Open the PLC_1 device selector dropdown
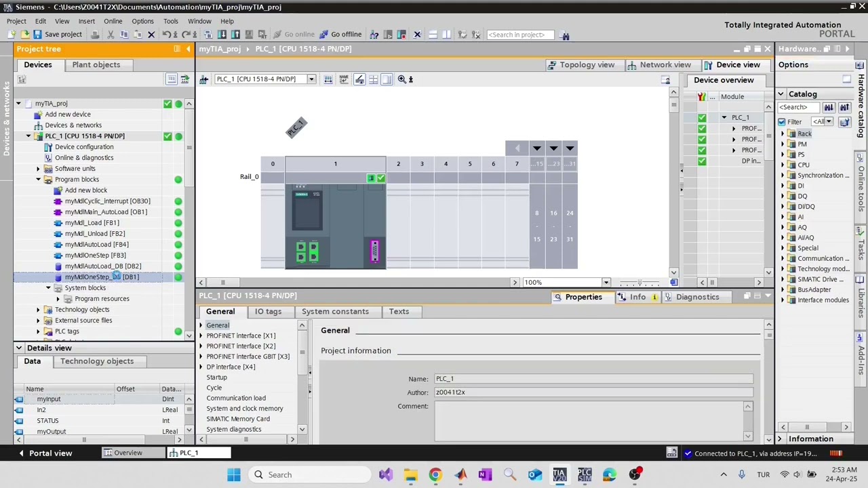The height and width of the screenshot is (488, 868). coord(311,79)
